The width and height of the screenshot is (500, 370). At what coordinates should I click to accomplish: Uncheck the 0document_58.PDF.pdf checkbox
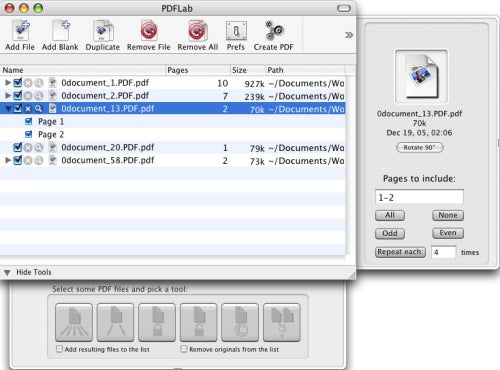tap(18, 160)
